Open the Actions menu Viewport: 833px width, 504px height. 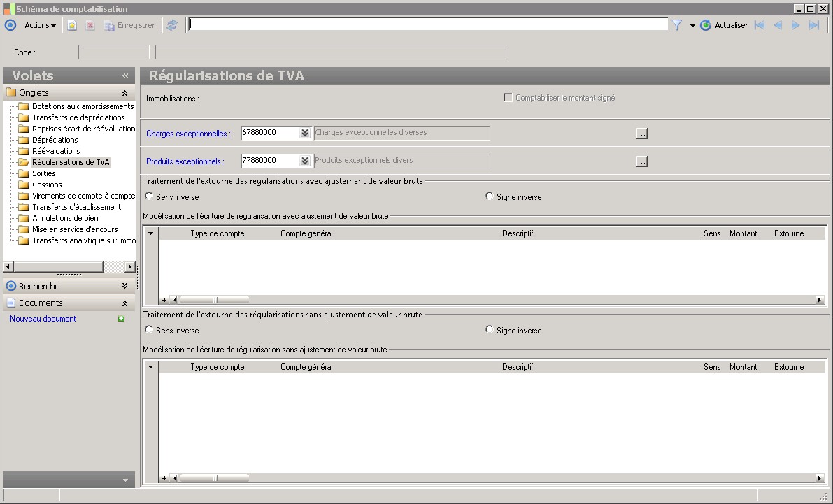[41, 25]
